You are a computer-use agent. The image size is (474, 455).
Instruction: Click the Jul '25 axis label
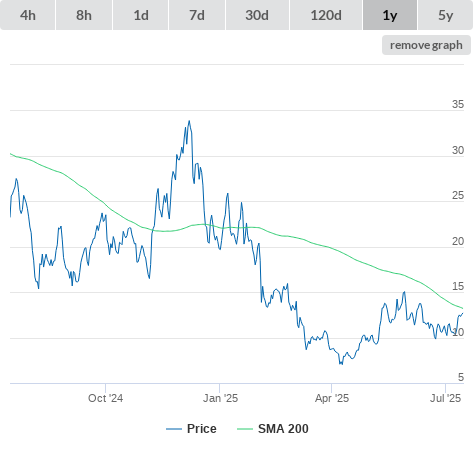click(x=445, y=398)
